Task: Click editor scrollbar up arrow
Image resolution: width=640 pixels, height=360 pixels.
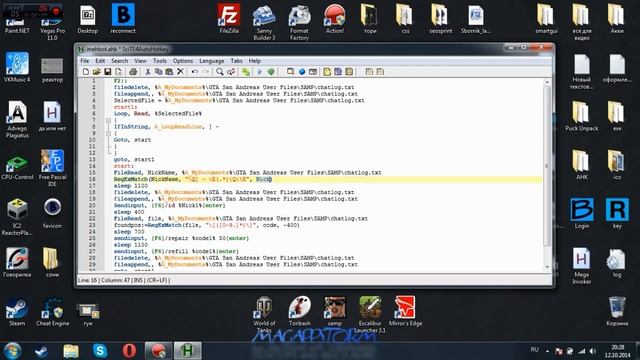Action: click(x=547, y=82)
